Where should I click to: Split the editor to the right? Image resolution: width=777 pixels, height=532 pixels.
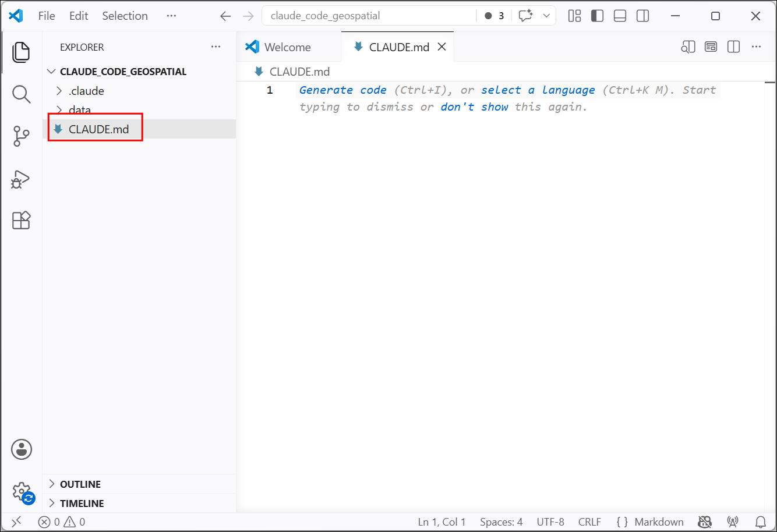point(734,47)
